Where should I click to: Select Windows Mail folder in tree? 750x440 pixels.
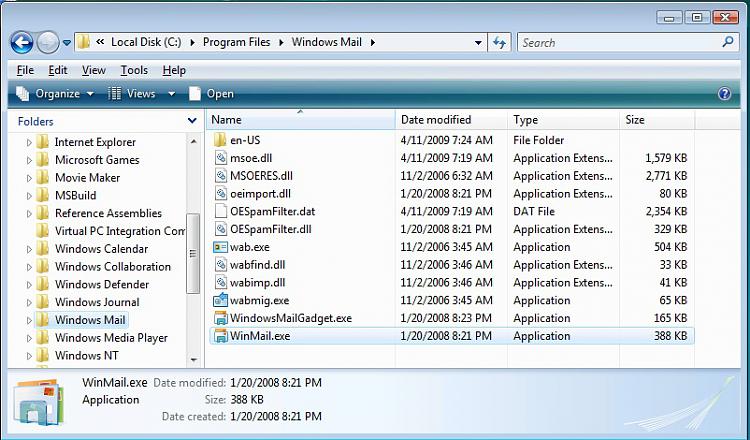[x=90, y=320]
